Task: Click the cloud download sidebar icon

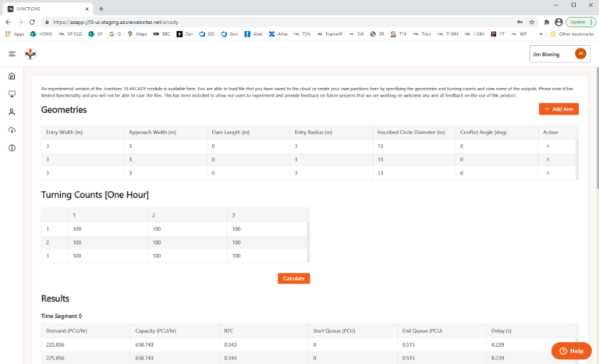Action: click(x=12, y=130)
